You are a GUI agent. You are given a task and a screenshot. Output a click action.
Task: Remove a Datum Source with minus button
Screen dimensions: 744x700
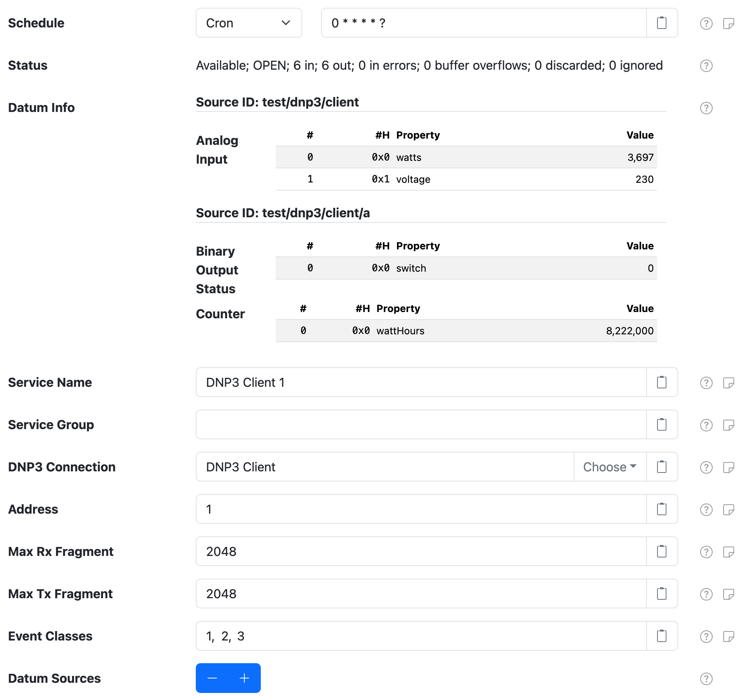pos(212,678)
